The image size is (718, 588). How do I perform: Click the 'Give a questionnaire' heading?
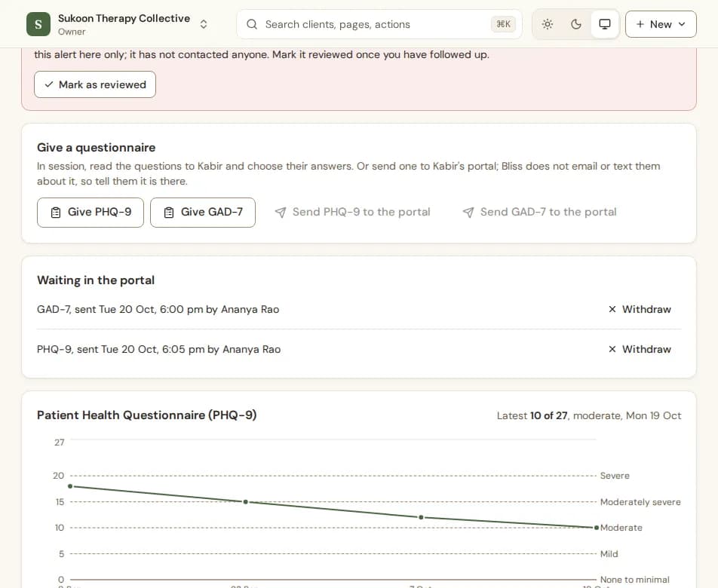(97, 147)
